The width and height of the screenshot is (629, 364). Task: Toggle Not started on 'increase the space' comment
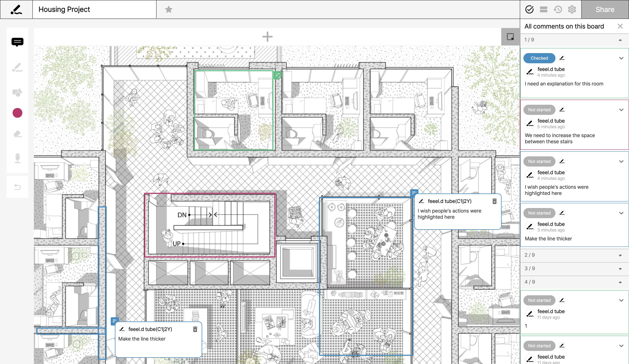click(x=539, y=110)
